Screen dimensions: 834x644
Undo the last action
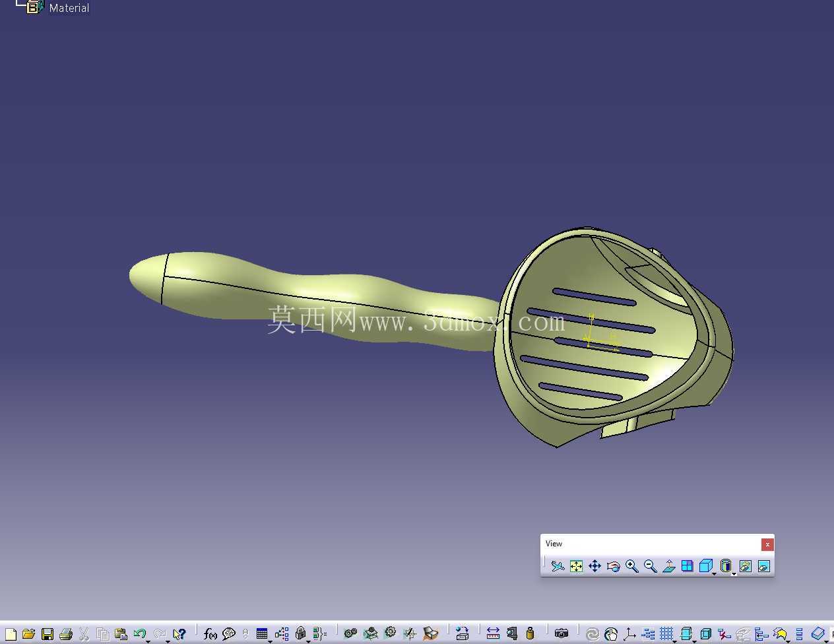[x=139, y=634]
